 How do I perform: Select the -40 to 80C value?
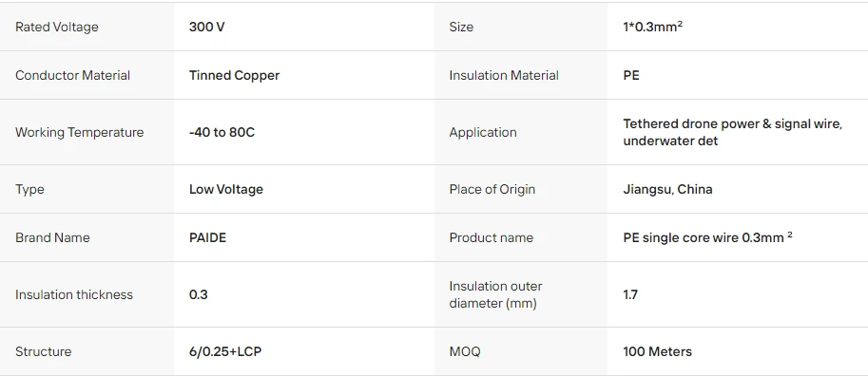(222, 132)
